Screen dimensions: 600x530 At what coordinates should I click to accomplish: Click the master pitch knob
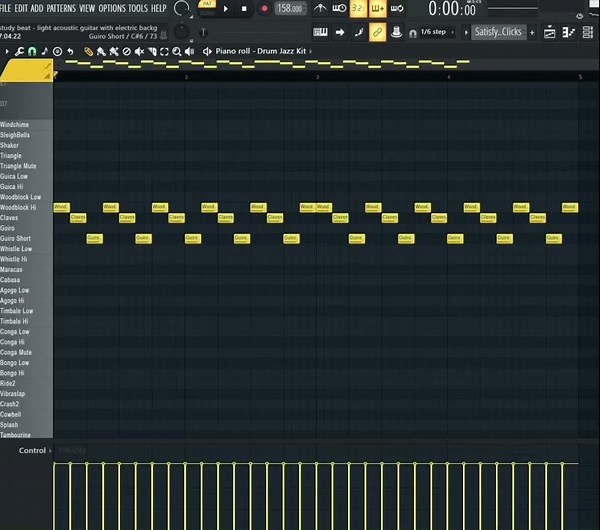(x=181, y=32)
